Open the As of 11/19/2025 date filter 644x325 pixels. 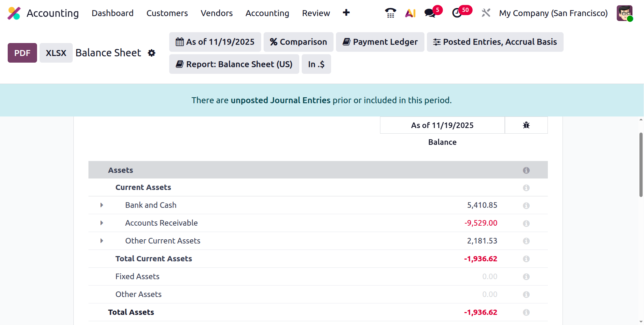[215, 42]
